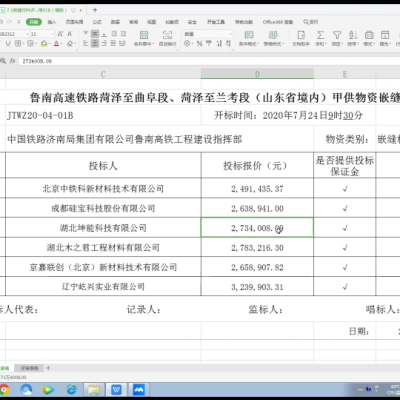Open file explorer from the taskbar
Viewport: 400px width, 400px height.
tap(94, 389)
